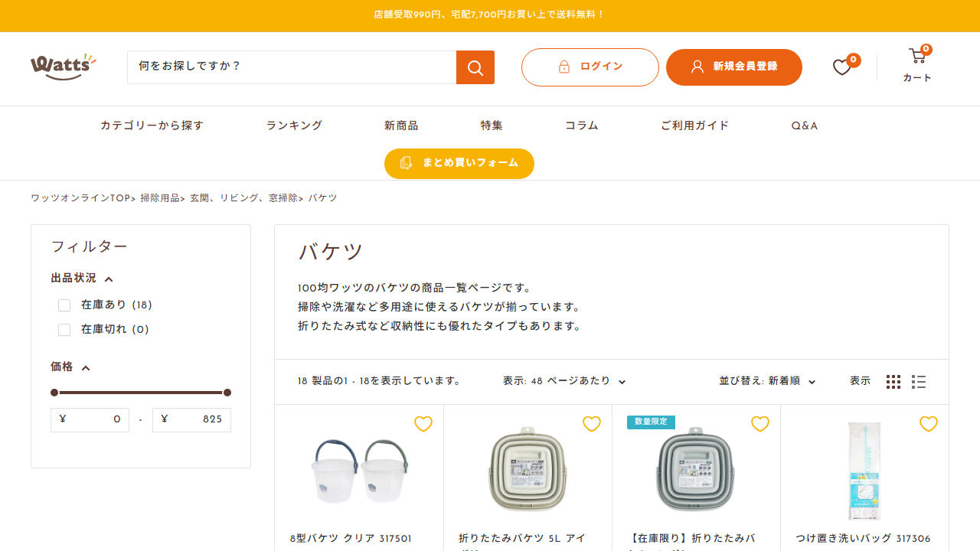Check the 在庫あり (18) filter
This screenshot has width=980, height=551.
click(64, 305)
